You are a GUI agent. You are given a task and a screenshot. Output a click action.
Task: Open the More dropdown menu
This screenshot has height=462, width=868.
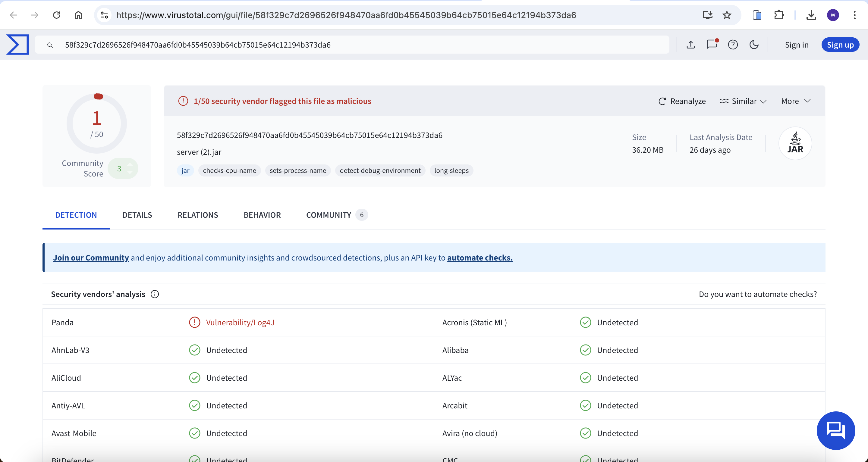click(796, 101)
